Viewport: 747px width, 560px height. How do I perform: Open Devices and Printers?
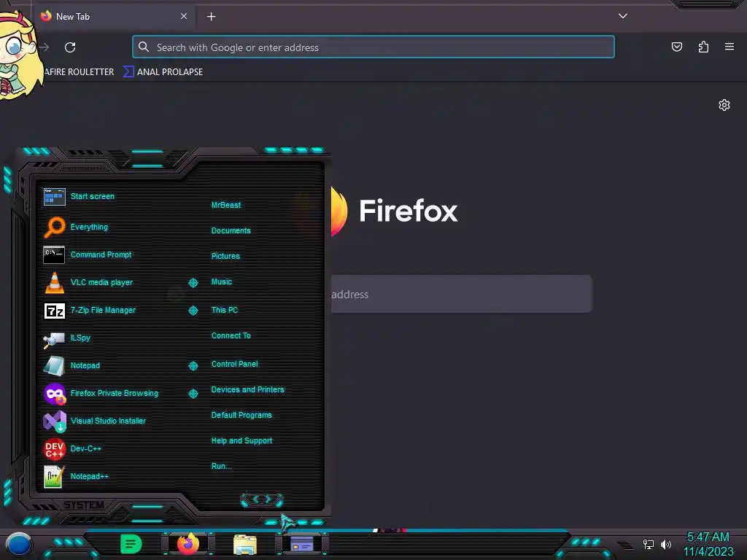click(x=247, y=389)
